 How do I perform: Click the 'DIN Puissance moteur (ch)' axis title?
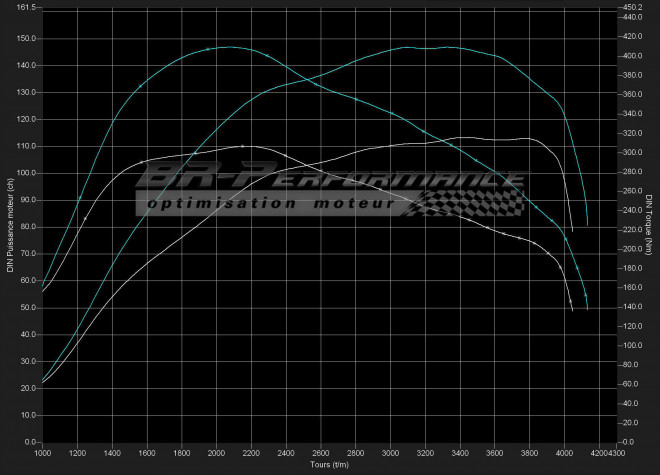[11, 225]
